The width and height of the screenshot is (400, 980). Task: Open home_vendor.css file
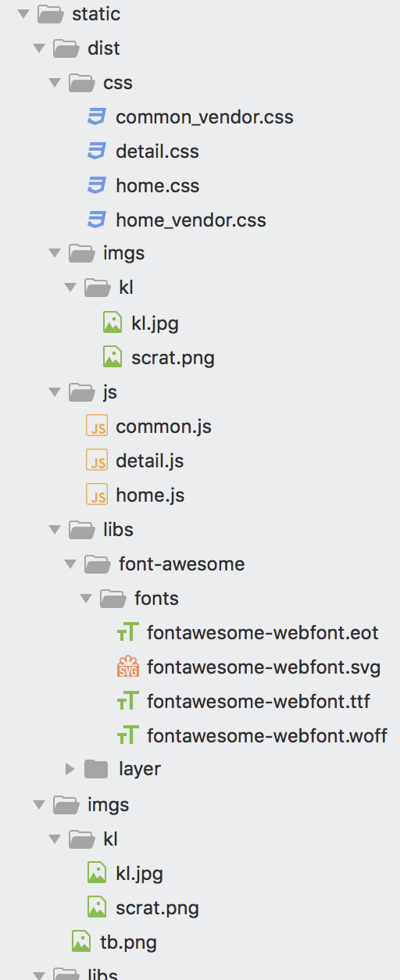point(191,220)
